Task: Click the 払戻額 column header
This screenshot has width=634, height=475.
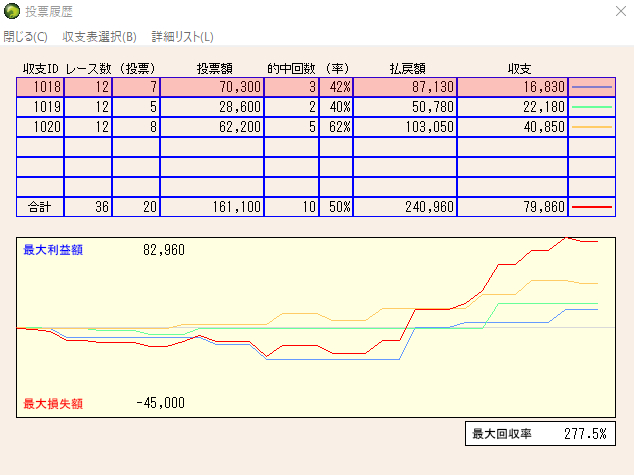Action: 407,68
